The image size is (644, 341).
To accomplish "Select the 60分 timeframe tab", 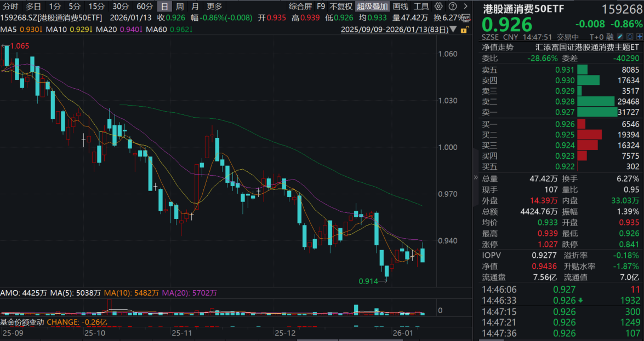I will point(145,7).
